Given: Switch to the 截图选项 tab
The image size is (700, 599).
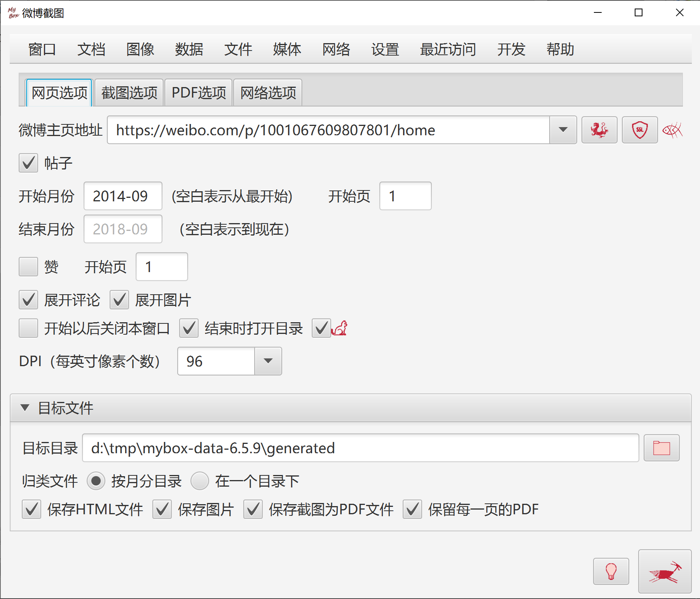Looking at the screenshot, I should click(129, 93).
